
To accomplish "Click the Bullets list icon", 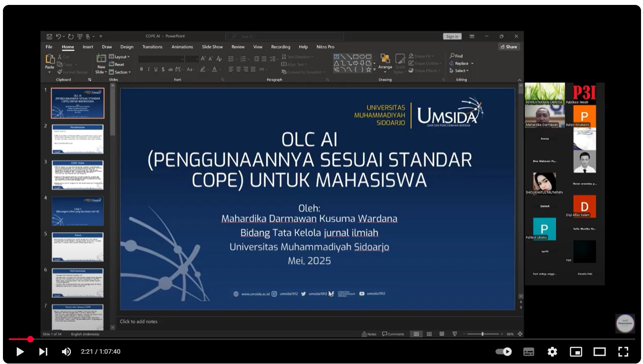I will point(232,59).
